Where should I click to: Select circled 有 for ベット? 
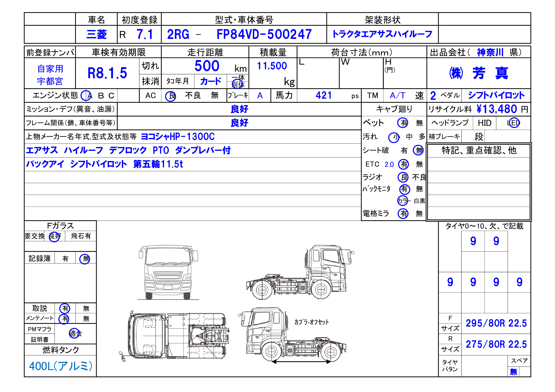(x=403, y=123)
